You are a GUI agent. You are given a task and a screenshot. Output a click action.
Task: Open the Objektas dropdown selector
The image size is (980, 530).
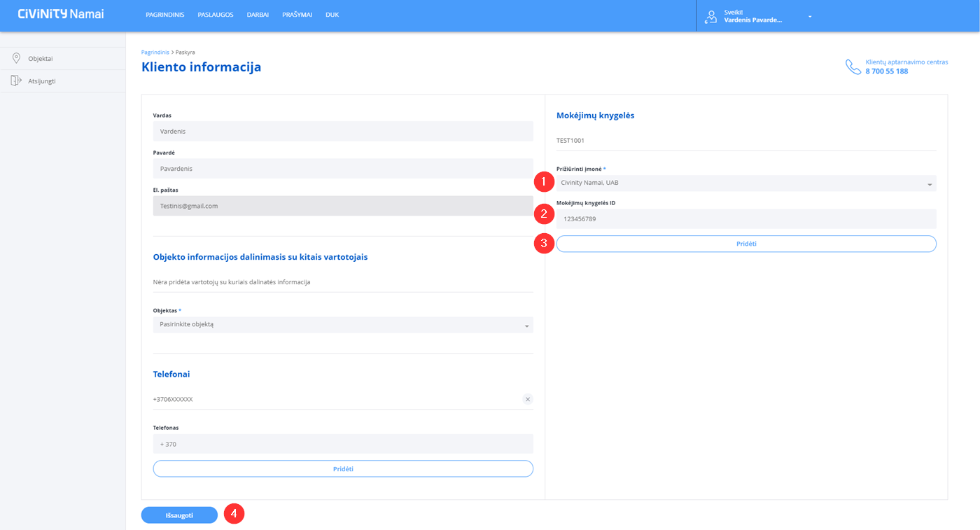(343, 325)
